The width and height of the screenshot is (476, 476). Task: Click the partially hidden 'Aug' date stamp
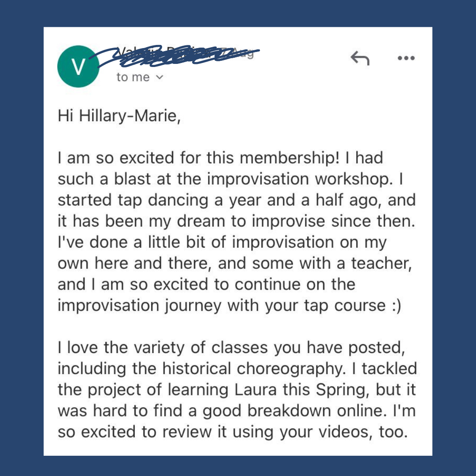pyautogui.click(x=246, y=53)
